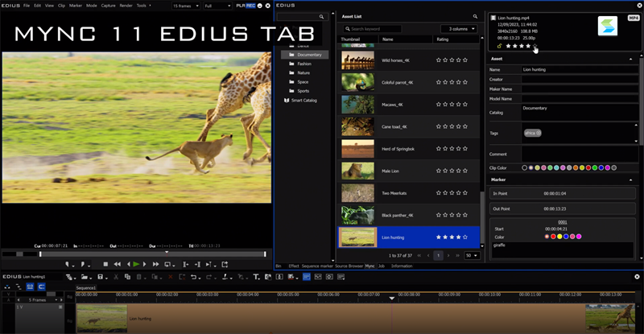
Task: Click the Loop playback icon
Action: point(167,265)
